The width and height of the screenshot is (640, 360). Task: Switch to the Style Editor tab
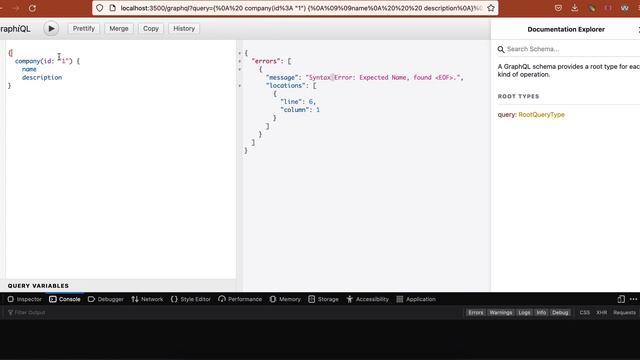point(191,299)
